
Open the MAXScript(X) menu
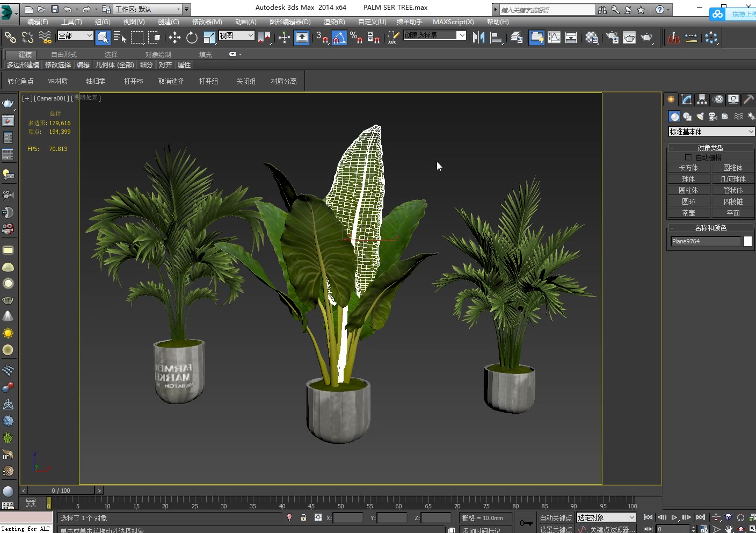(x=453, y=22)
